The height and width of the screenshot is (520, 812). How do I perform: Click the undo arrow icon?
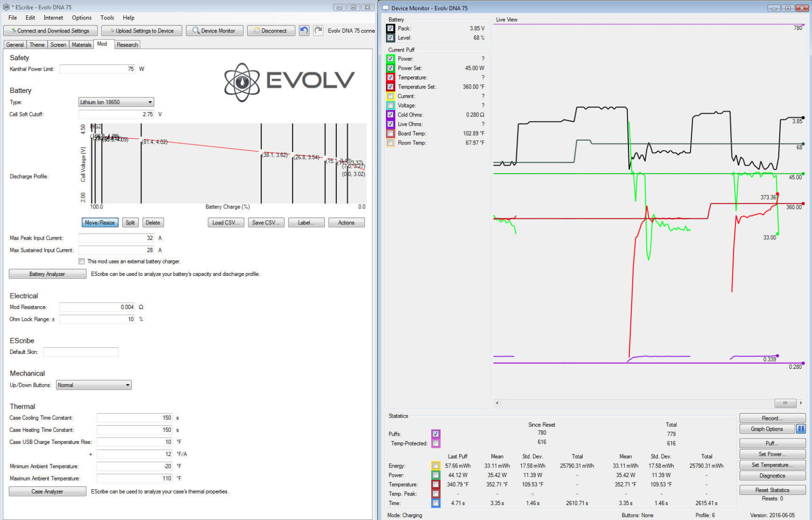(304, 31)
